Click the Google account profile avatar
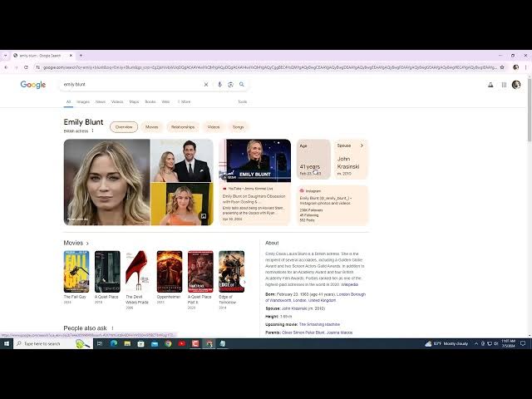 [516, 84]
